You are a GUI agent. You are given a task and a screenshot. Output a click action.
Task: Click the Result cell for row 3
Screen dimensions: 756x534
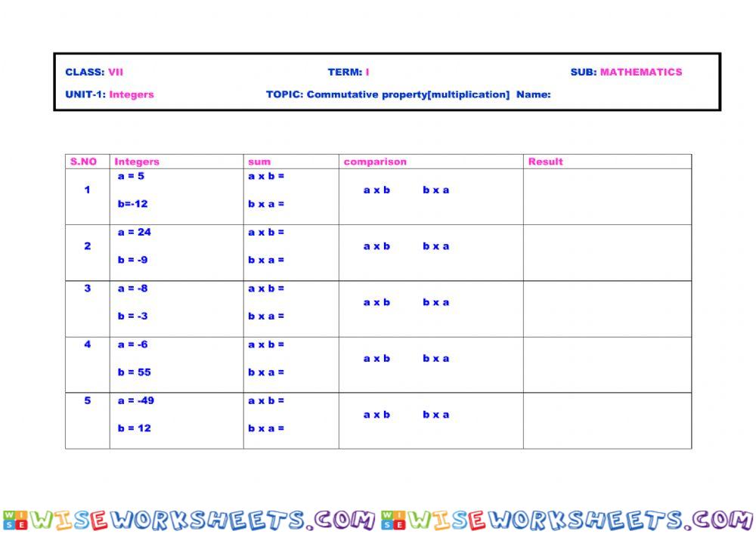click(x=608, y=309)
